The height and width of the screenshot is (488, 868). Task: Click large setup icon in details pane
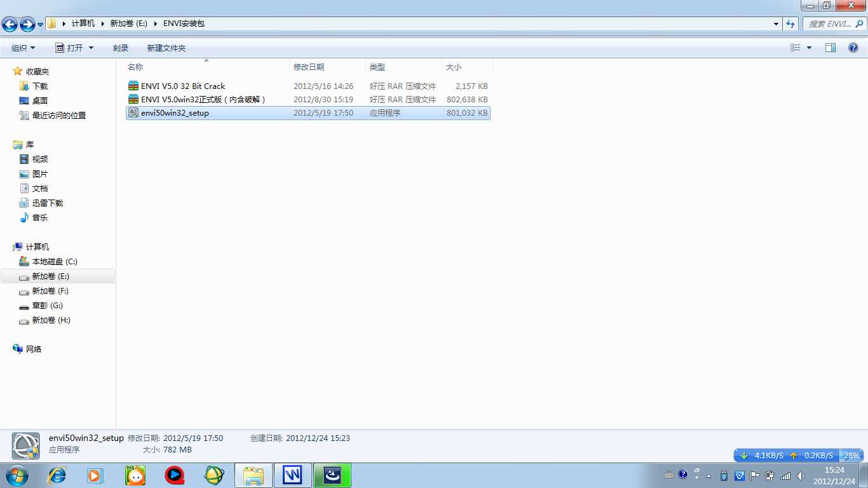tap(25, 445)
